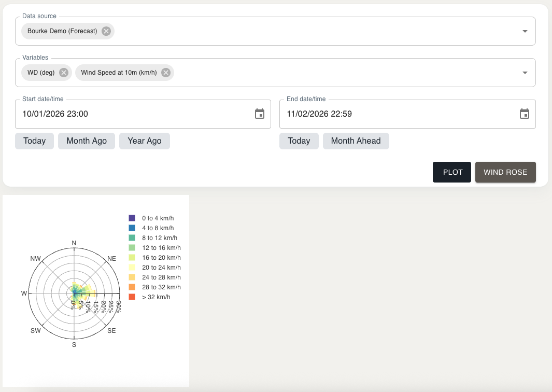Toggle the 0 to 4 km/h legend swatch

(132, 218)
